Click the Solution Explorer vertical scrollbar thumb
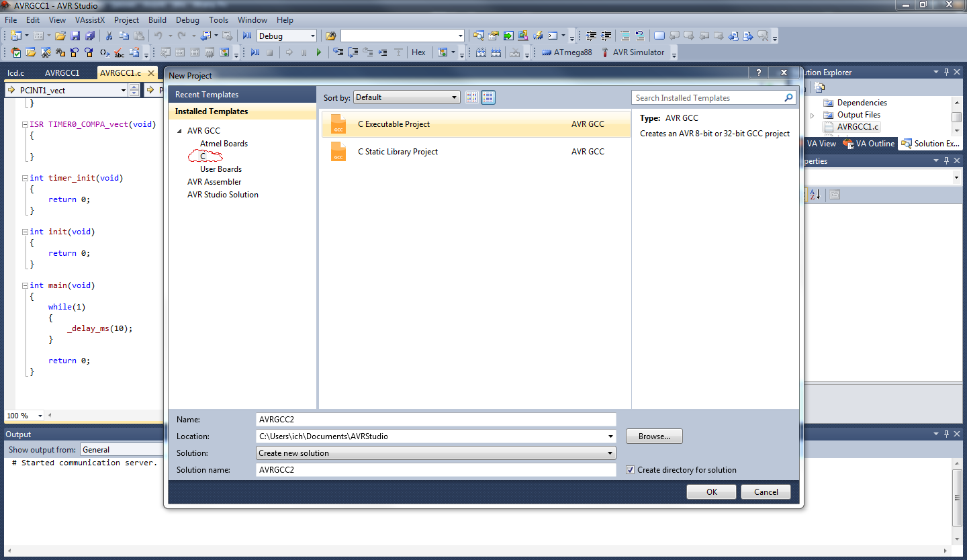The image size is (967, 560). click(x=956, y=116)
